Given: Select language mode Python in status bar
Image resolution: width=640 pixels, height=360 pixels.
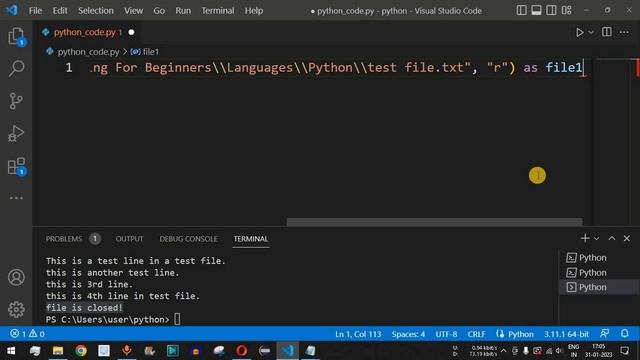Looking at the screenshot, I should (x=520, y=334).
